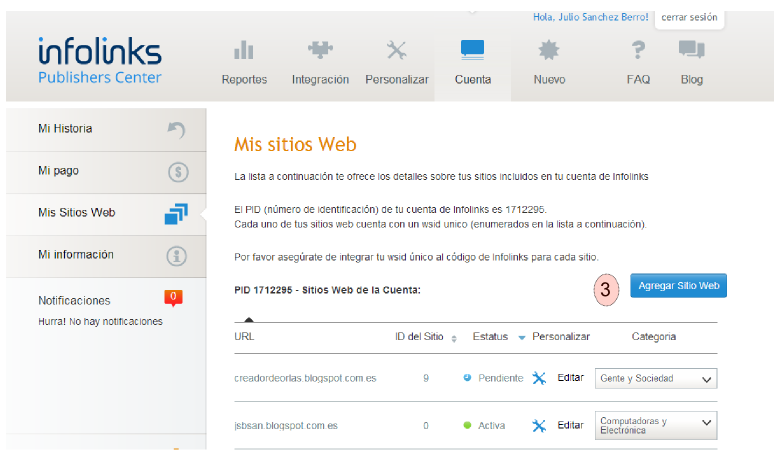Click the Mi información info icon
The width and height of the screenshot is (774, 455).
[x=176, y=256]
